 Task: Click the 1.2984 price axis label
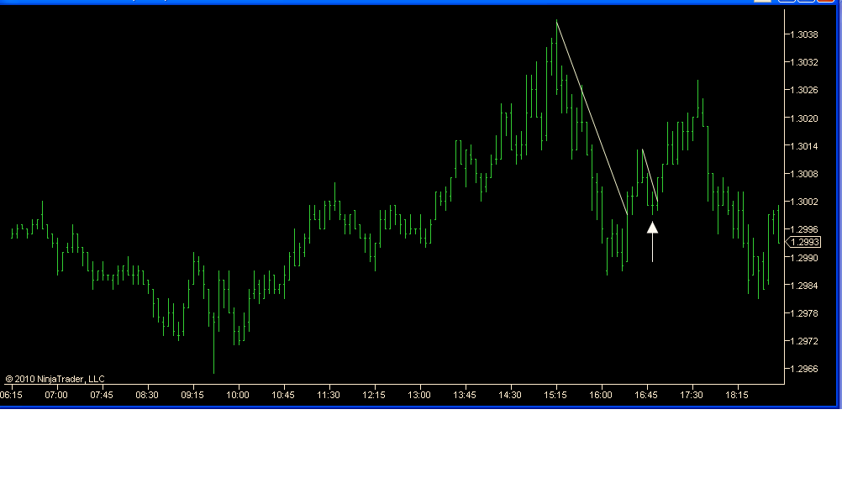click(804, 286)
